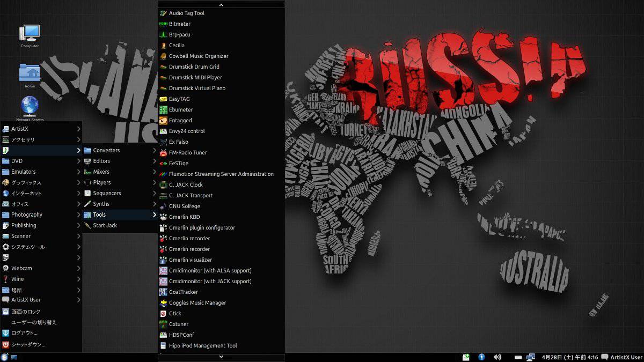644x362 pixels.
Task: Open the 場所 places menu
Action: coord(41,290)
